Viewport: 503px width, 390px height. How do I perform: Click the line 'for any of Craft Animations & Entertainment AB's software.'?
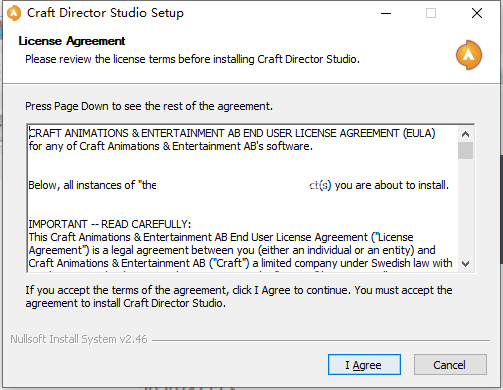[171, 146]
